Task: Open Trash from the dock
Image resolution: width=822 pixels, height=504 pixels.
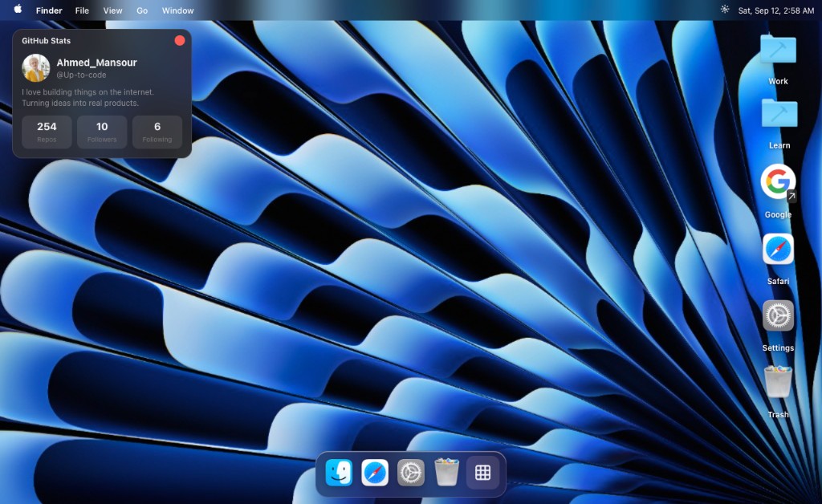Action: (x=446, y=472)
